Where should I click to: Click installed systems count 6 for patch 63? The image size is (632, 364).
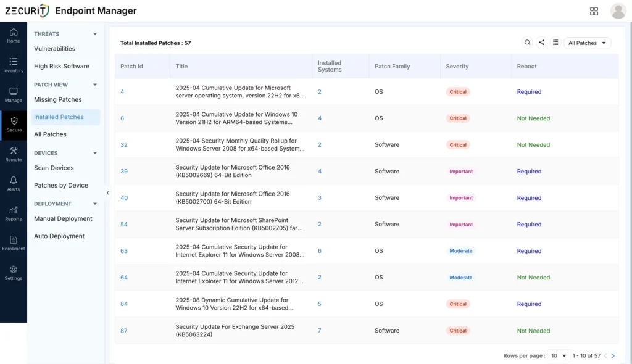pos(319,250)
